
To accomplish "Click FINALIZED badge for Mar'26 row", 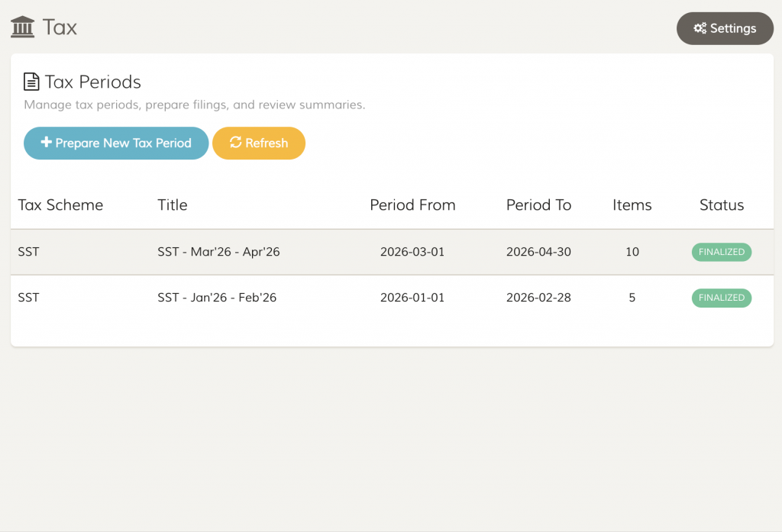I will point(721,252).
